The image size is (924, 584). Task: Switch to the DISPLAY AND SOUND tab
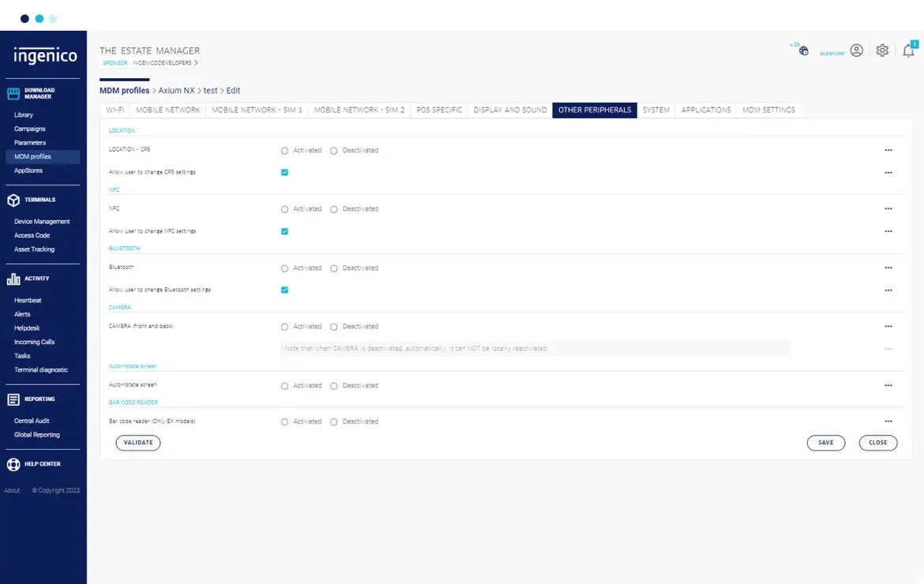(x=509, y=110)
